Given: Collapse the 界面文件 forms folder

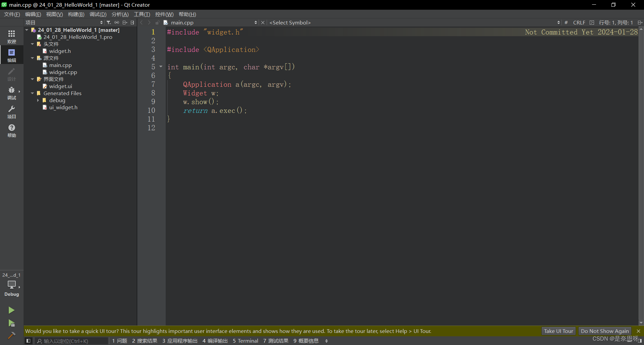Looking at the screenshot, I should (x=33, y=79).
